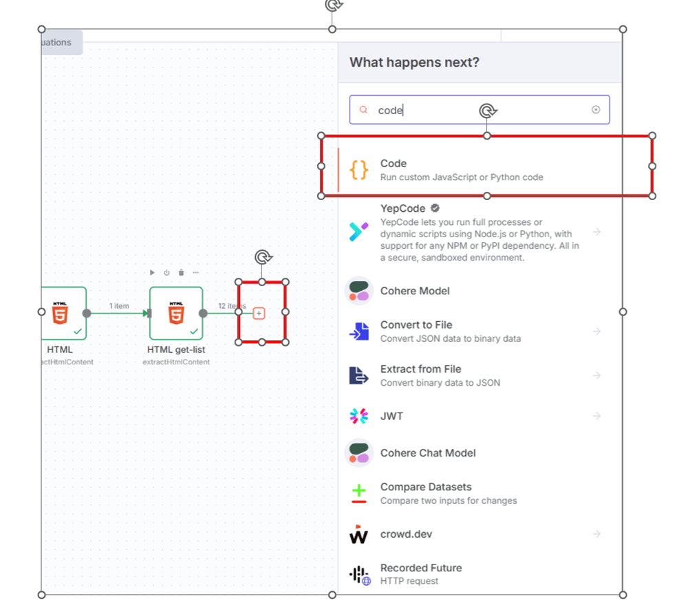Click the plus button after HTML get-list
Screen dimensions: 688x616
click(x=259, y=313)
